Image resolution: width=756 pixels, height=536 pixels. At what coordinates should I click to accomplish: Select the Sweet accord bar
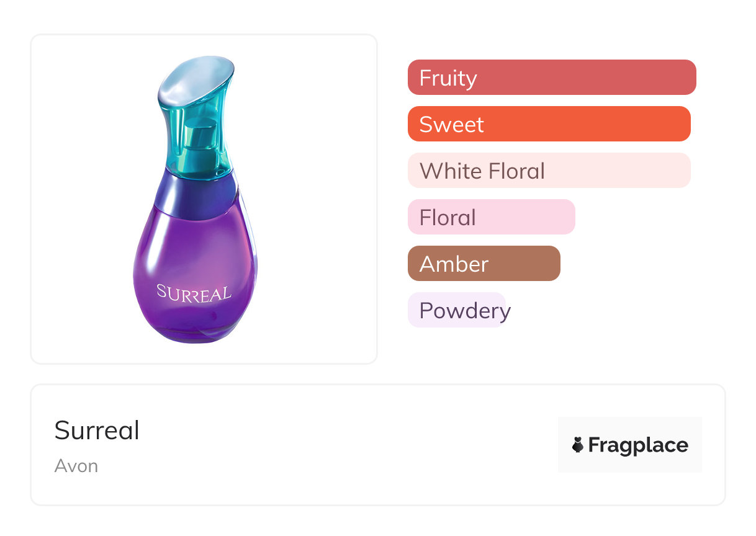549,124
